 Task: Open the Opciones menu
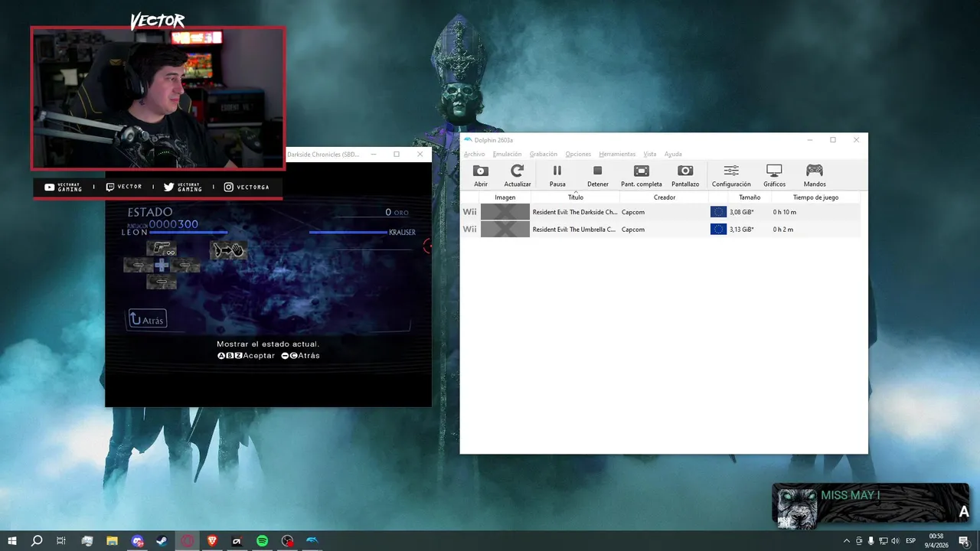coord(578,154)
